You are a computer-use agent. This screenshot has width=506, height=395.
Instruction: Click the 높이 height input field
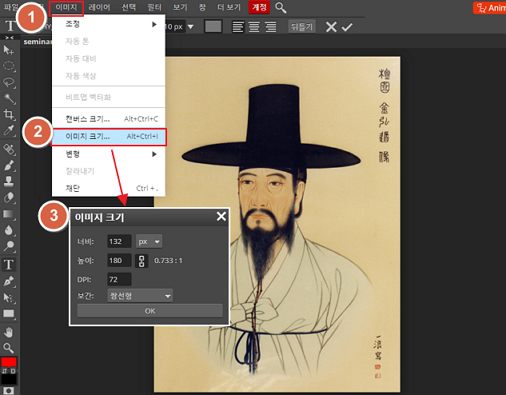[x=119, y=261]
